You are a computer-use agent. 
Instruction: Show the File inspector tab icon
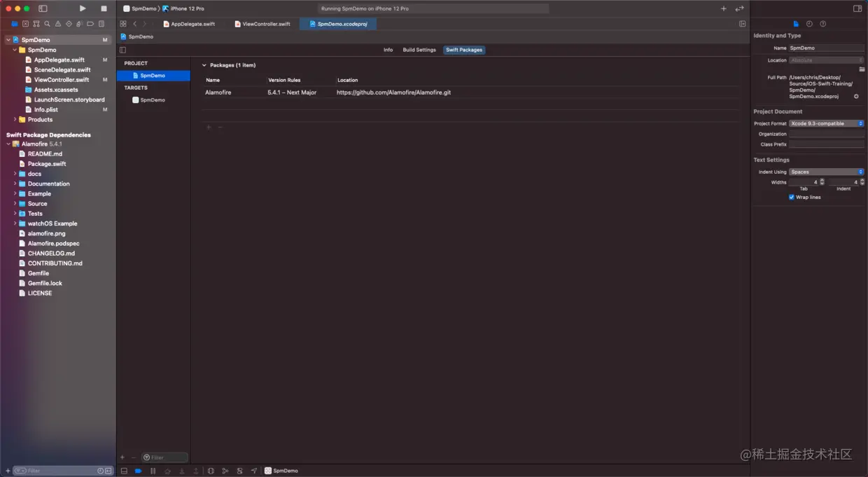tap(796, 24)
